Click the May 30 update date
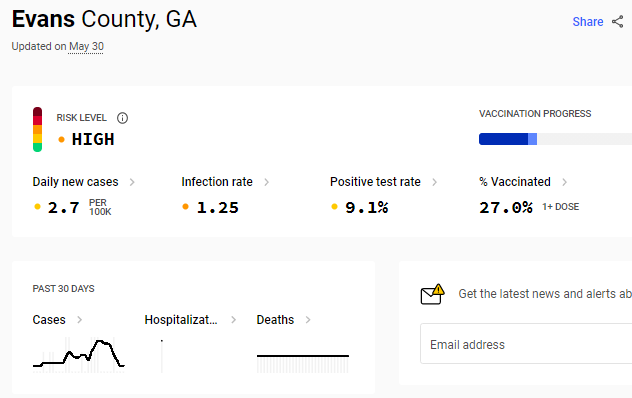The width and height of the screenshot is (632, 398). click(86, 46)
